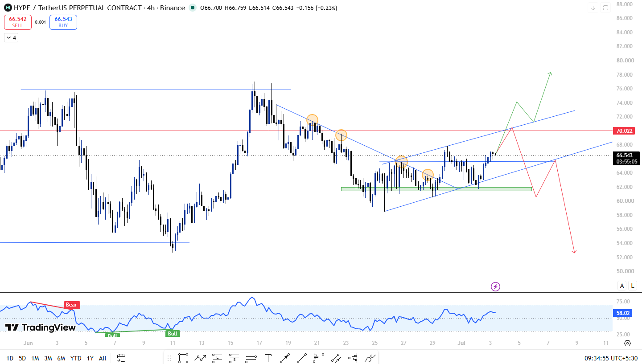This screenshot has width=642, height=364.
Task: Select the 6M time range
Action: click(x=62, y=358)
